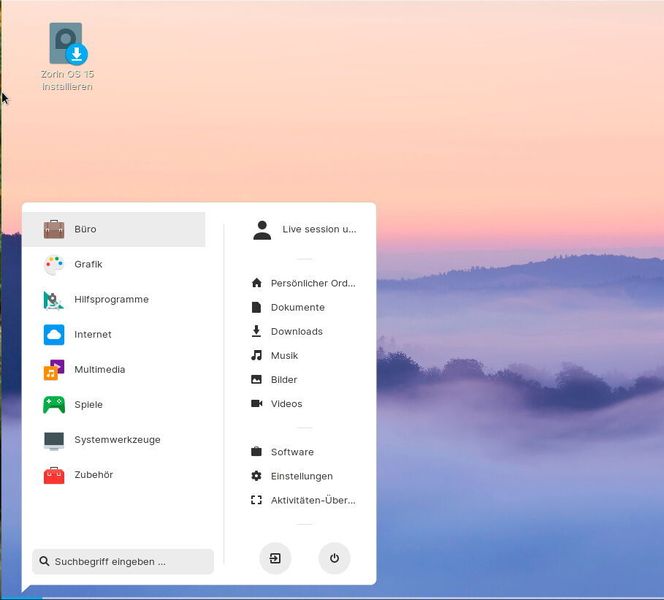Open the Büro category

pos(114,229)
